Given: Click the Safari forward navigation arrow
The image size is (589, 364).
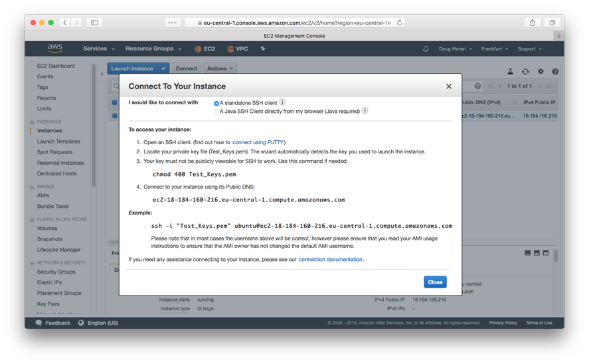Looking at the screenshot, I should (x=76, y=23).
